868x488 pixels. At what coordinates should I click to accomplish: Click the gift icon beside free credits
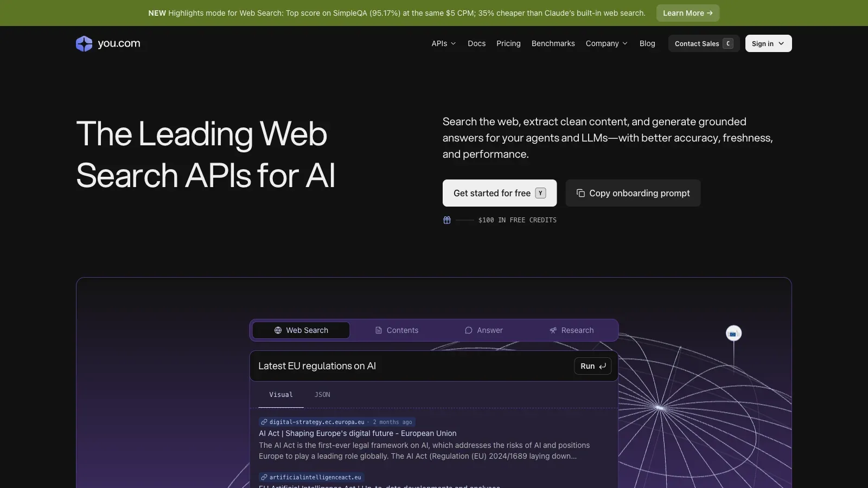tap(447, 220)
